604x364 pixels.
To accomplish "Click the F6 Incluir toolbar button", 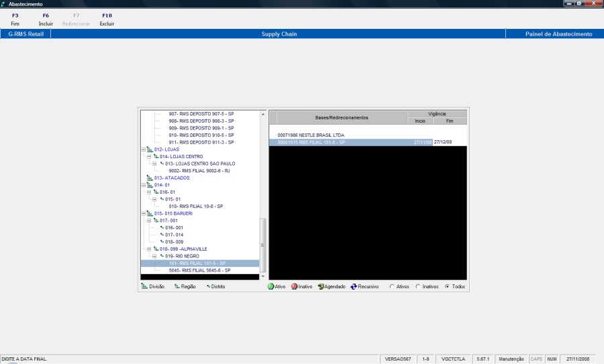I will [46, 19].
